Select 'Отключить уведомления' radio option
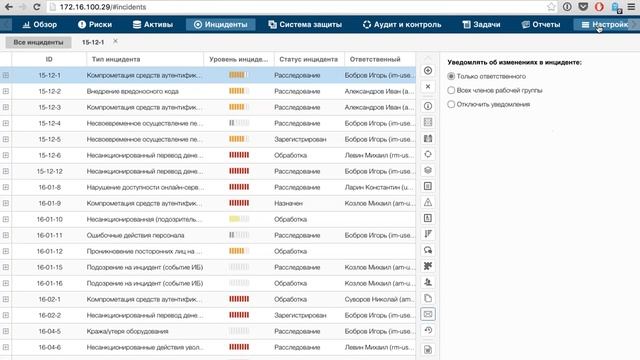The width and height of the screenshot is (640, 360). click(x=451, y=104)
